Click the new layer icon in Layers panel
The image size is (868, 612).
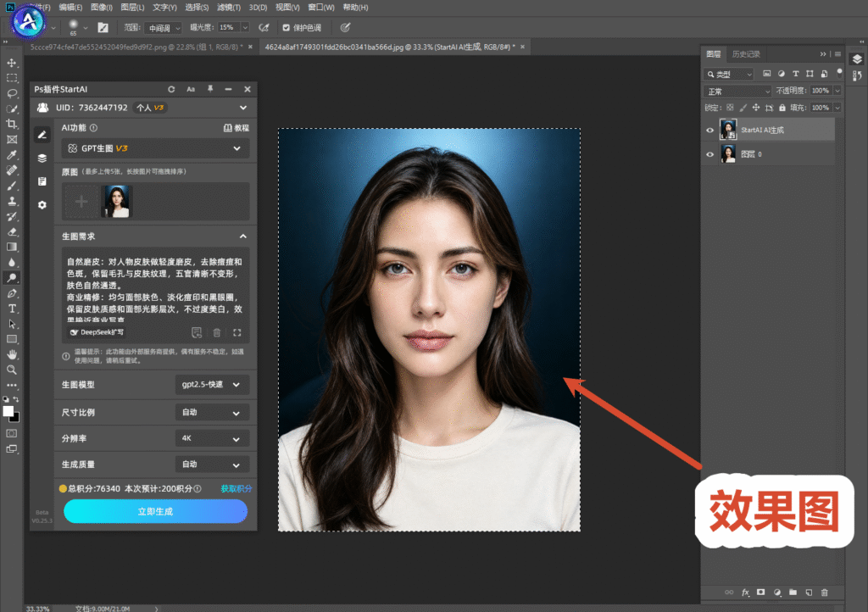point(809,593)
